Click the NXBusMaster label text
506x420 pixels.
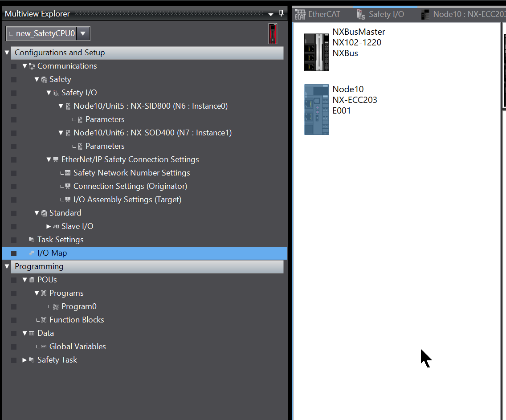coord(359,32)
